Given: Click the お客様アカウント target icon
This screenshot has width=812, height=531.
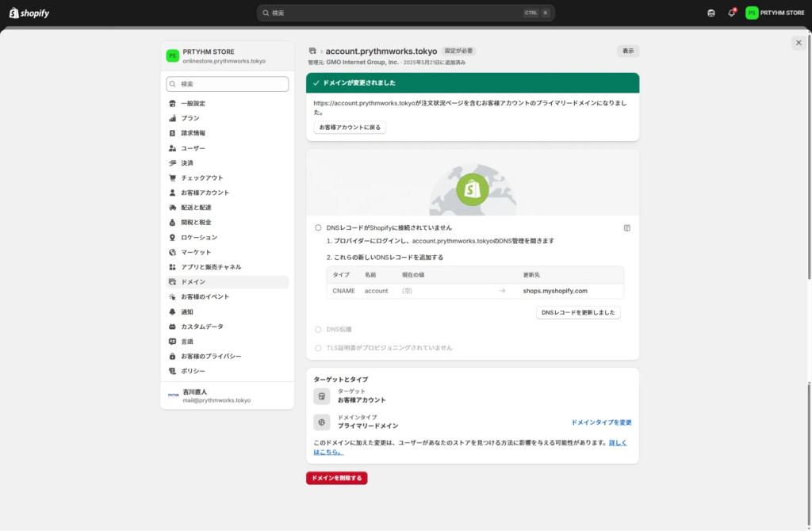Looking at the screenshot, I should click(322, 396).
